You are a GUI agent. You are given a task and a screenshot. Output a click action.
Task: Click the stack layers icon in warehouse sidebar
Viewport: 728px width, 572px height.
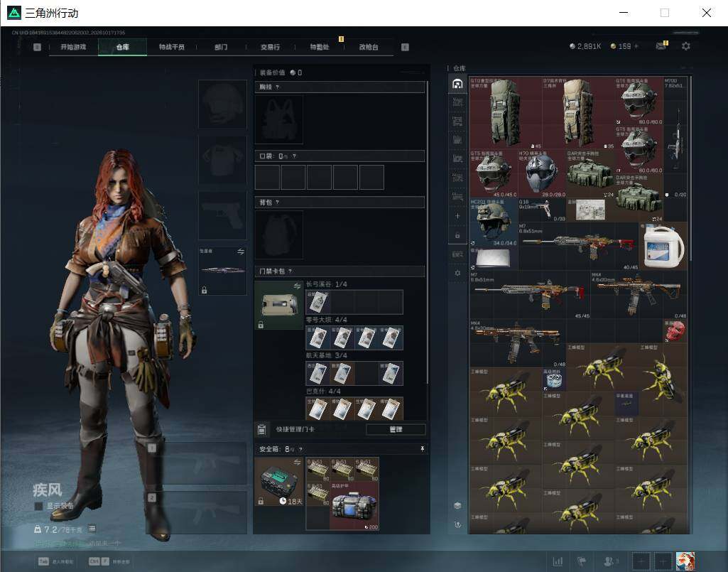[457, 505]
